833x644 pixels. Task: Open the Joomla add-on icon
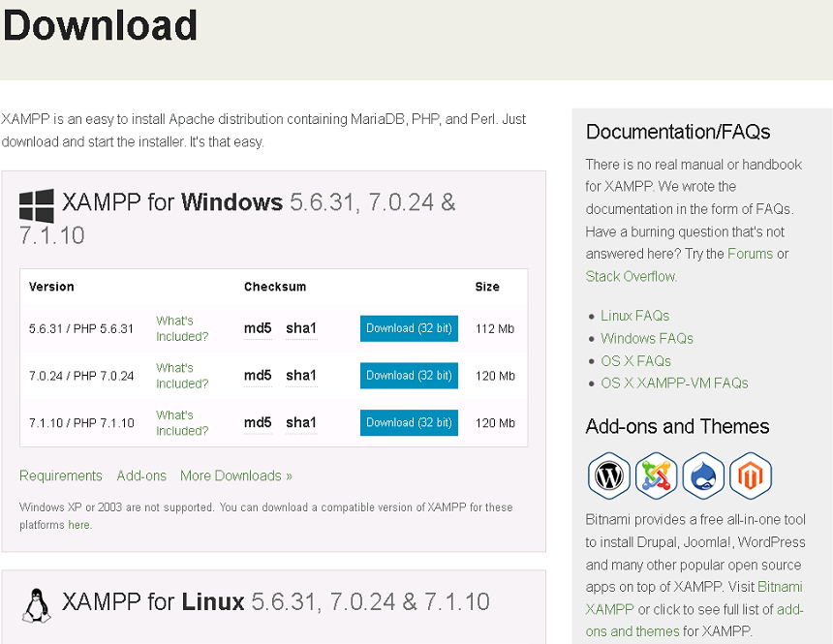point(656,475)
